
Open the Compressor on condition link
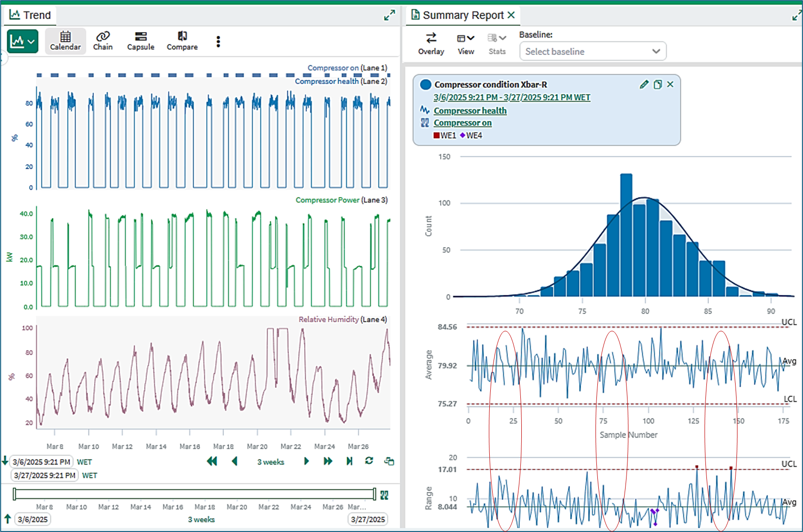[462, 123]
